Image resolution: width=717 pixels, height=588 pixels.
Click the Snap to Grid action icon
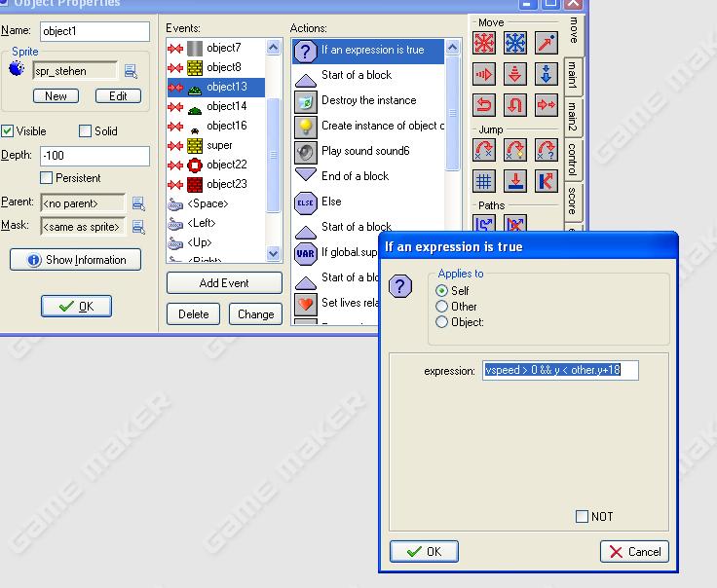tap(484, 181)
